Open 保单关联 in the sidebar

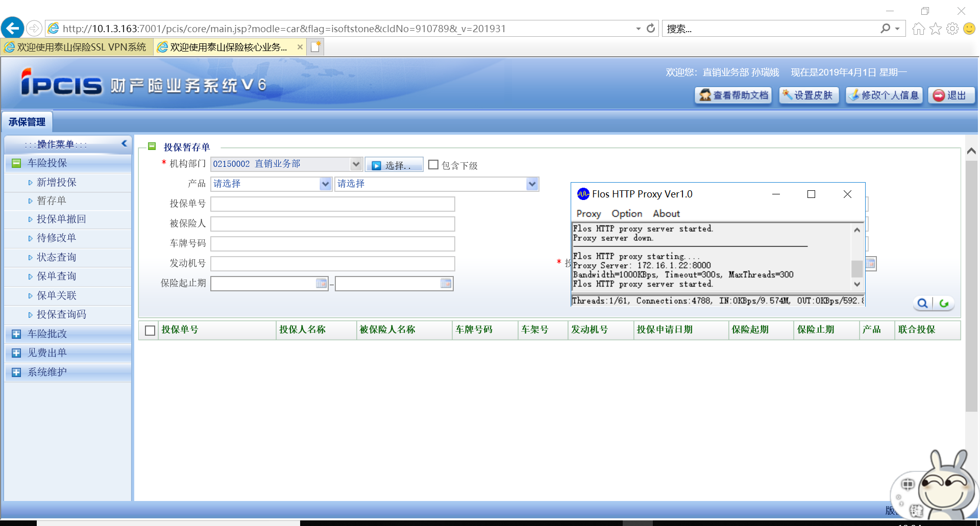pos(56,295)
